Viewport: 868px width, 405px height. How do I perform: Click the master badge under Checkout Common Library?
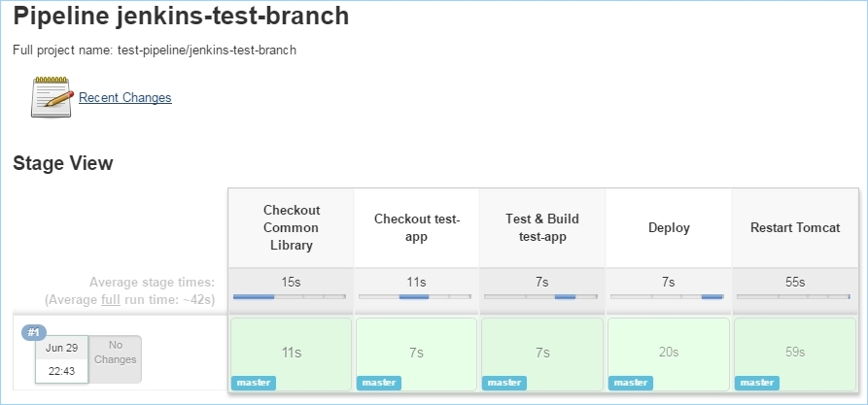pyautogui.click(x=254, y=383)
